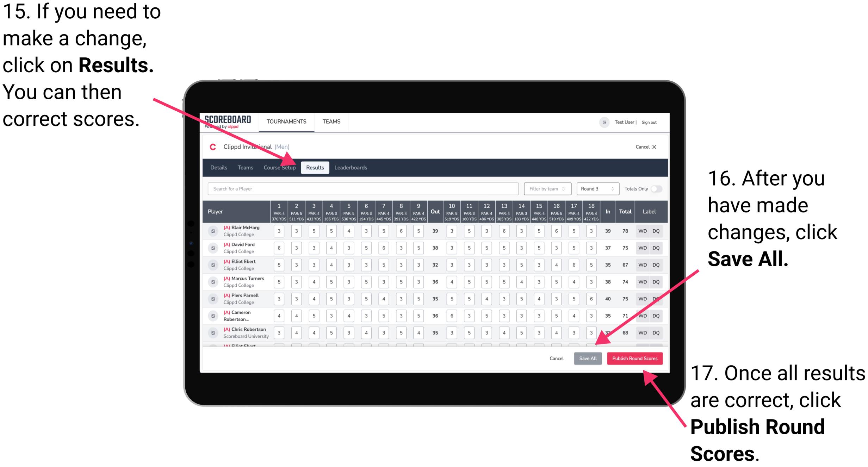Click the Results tab
The width and height of the screenshot is (868, 467).
(x=315, y=167)
